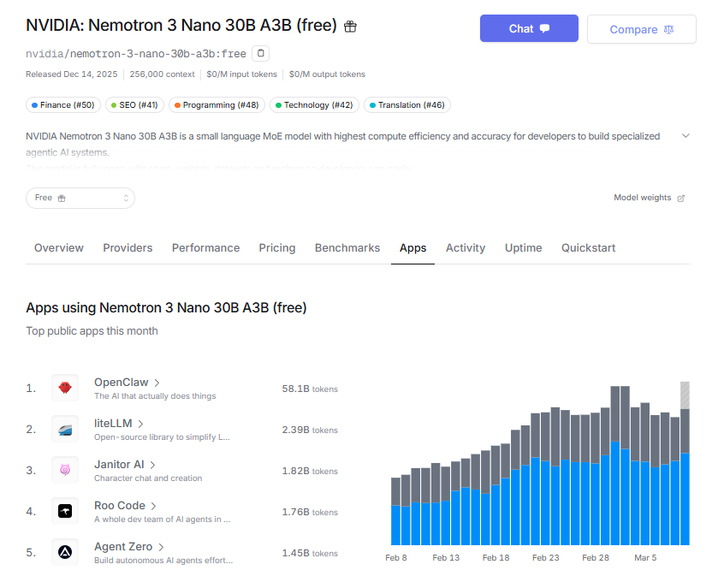The width and height of the screenshot is (724, 588).
Task: Click the gift icon beside model title
Action: 350,27
